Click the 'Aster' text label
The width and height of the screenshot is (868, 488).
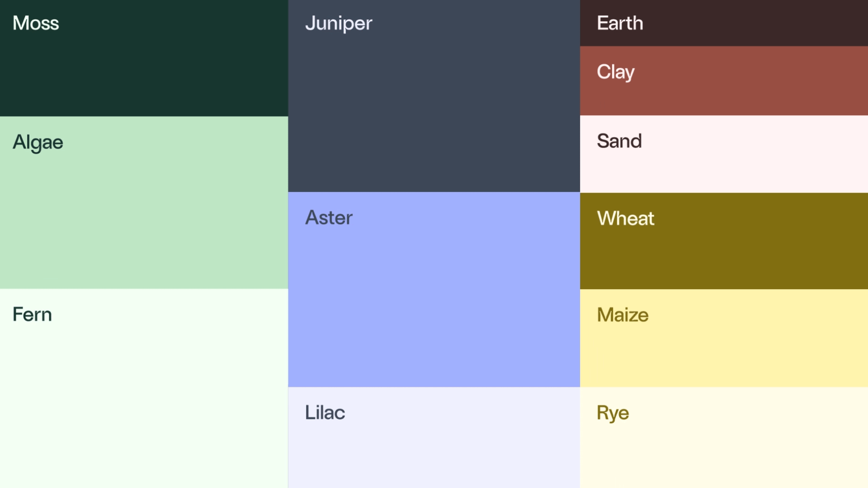coord(329,218)
